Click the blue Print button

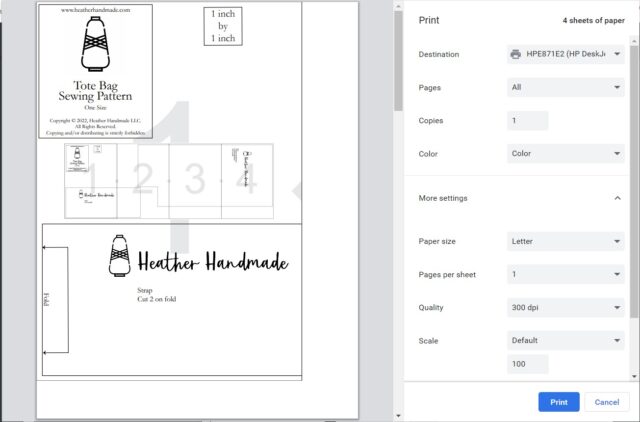click(559, 402)
